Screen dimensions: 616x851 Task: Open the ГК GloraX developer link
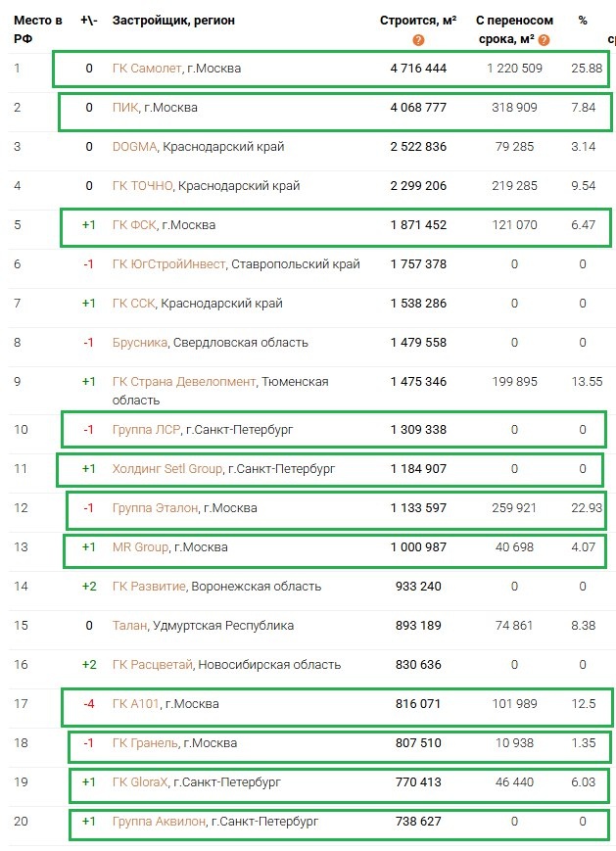[x=140, y=782]
